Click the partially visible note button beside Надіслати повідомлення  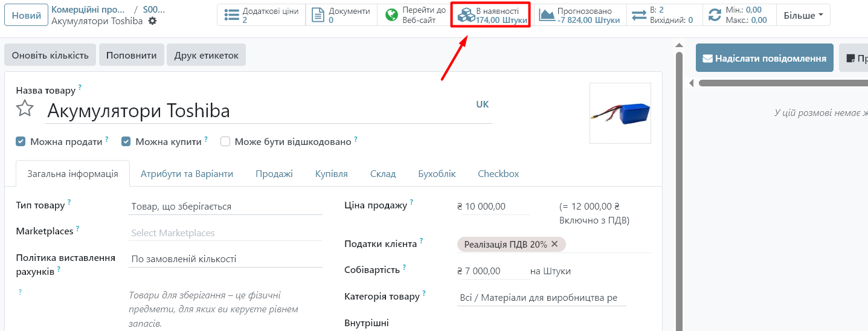coord(854,58)
